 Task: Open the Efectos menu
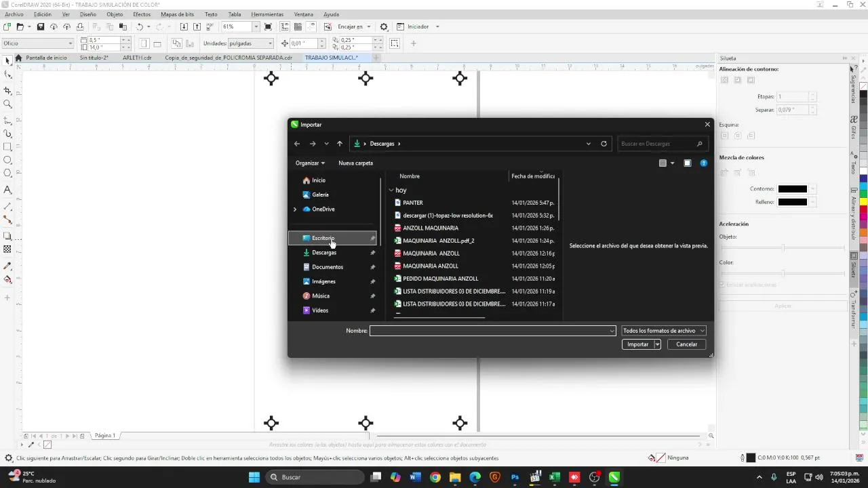142,14
